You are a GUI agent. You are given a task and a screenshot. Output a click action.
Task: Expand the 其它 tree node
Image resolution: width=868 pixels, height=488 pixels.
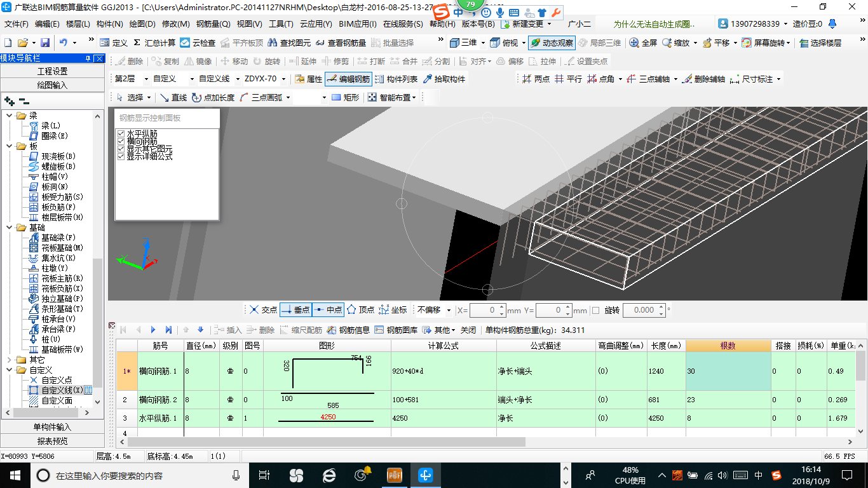coord(9,360)
